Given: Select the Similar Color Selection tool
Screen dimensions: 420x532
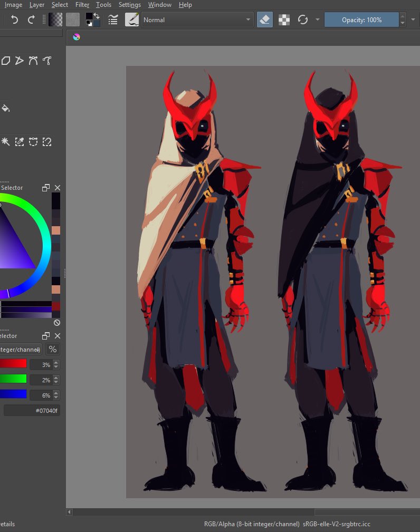Looking at the screenshot, I should [x=20, y=141].
